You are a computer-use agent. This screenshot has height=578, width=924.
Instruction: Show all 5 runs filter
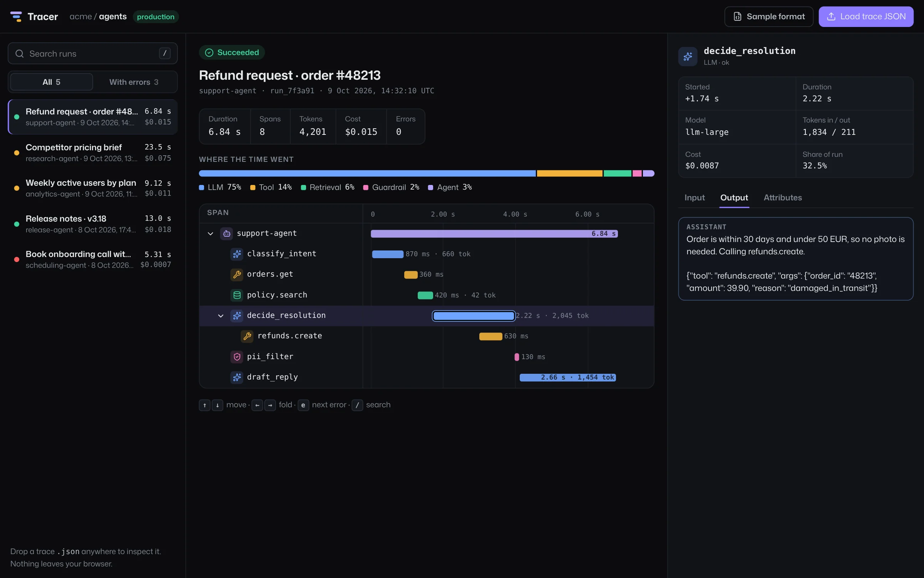pyautogui.click(x=52, y=82)
